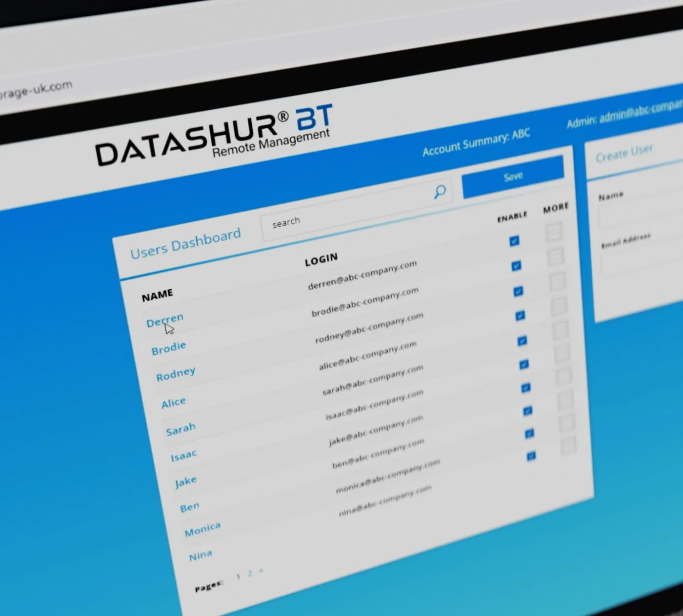Viewport: 683px width, 616px height.
Task: Untick the Enable checkbox for Derren
Action: tap(514, 241)
